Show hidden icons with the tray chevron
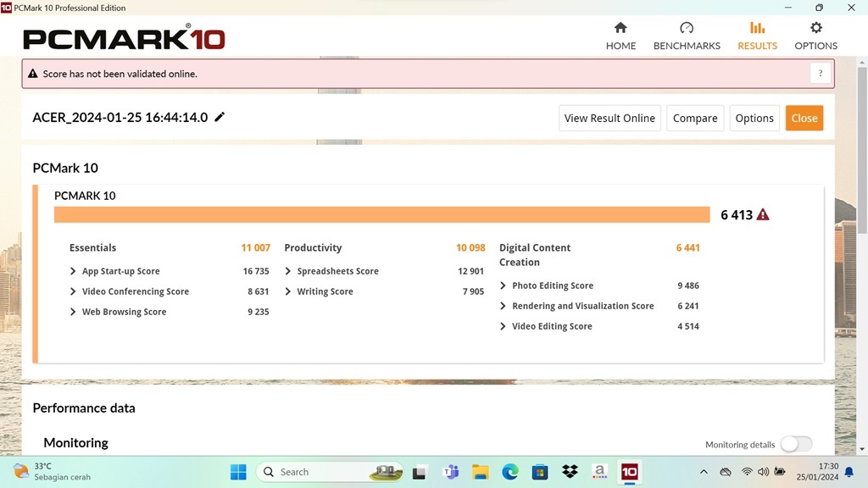The width and height of the screenshot is (868, 488). 704,472
